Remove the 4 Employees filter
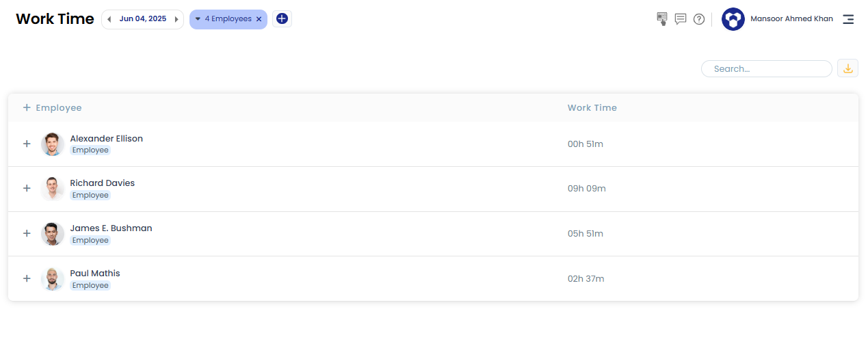Screen dimensions: 868x346 (x=259, y=19)
